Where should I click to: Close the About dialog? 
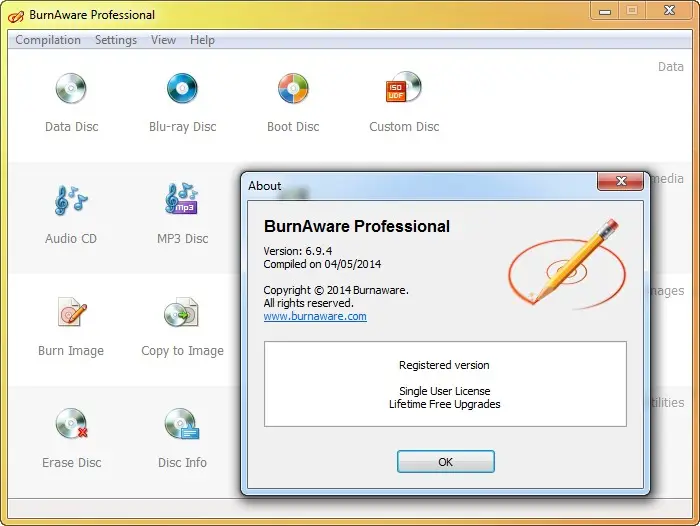(621, 181)
